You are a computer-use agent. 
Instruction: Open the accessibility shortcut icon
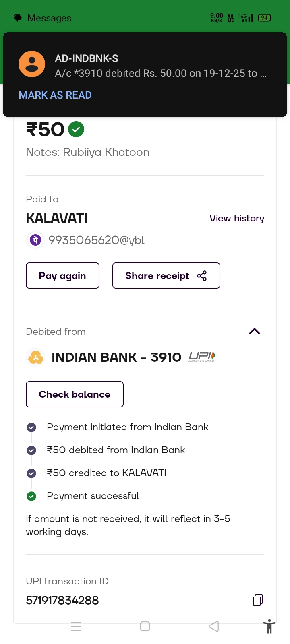tap(269, 627)
